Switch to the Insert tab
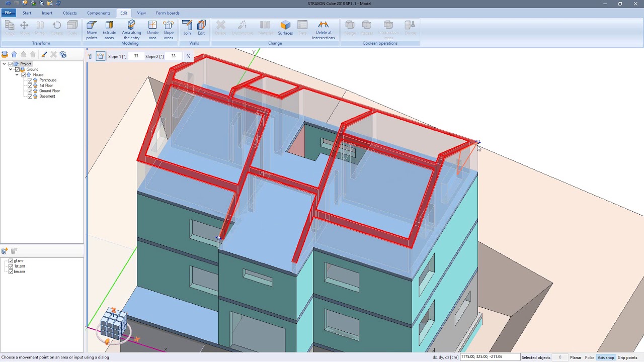Image resolution: width=644 pixels, height=362 pixels. coord(47,13)
